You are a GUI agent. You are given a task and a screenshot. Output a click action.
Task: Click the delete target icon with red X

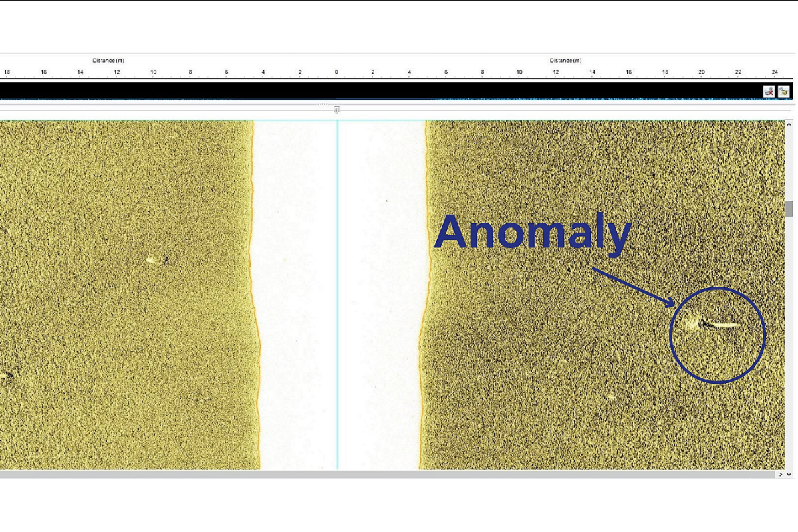(x=769, y=92)
